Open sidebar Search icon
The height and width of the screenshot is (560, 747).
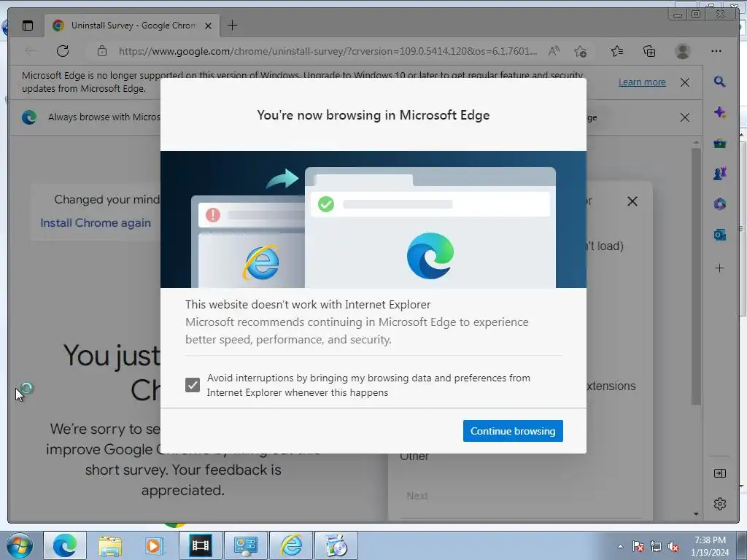720,82
